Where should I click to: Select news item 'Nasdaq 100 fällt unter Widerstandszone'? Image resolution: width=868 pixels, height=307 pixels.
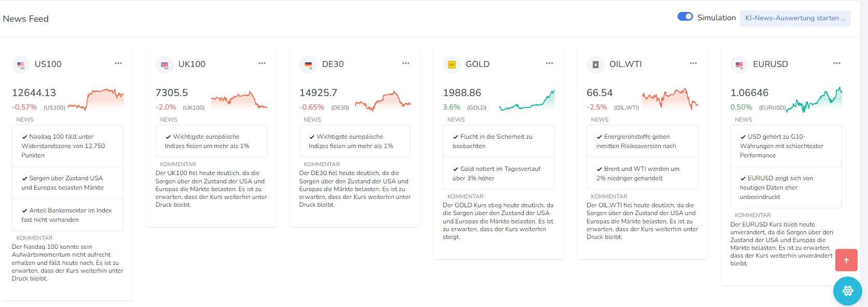pos(68,146)
